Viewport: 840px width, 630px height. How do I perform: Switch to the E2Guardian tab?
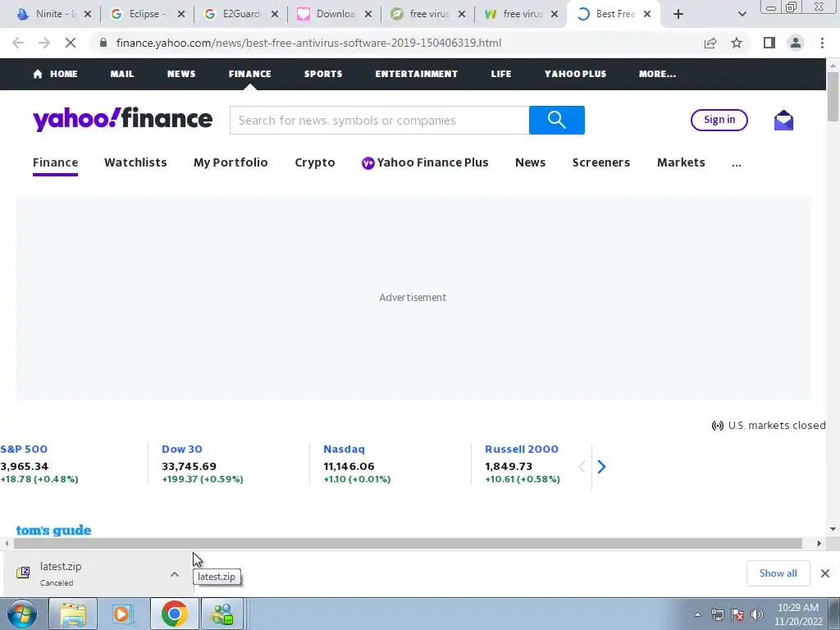point(239,14)
